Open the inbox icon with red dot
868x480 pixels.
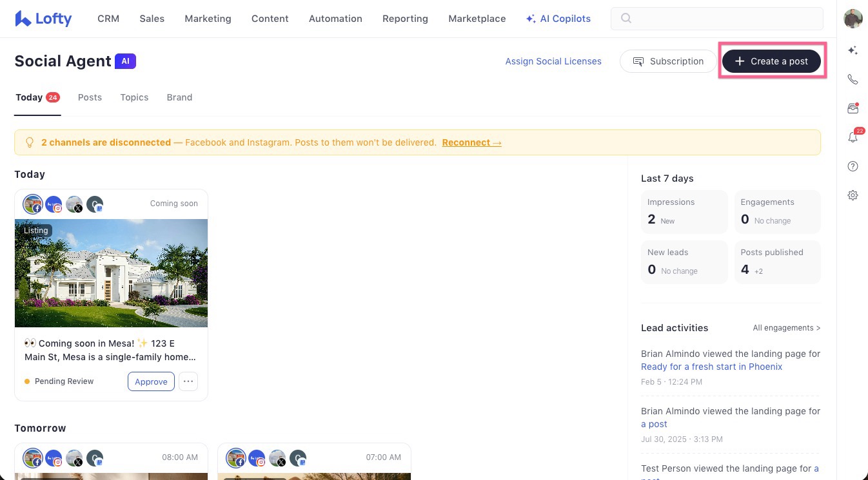click(x=853, y=108)
